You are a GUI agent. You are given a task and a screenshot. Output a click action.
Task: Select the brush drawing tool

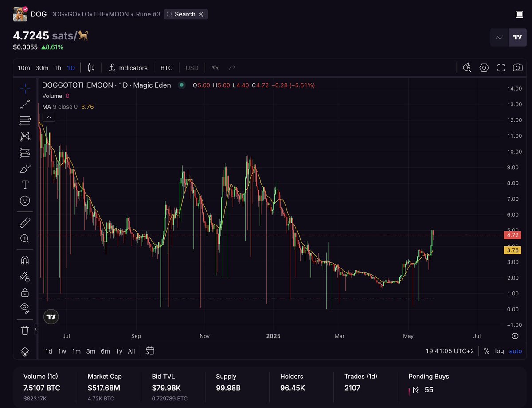pyautogui.click(x=25, y=169)
